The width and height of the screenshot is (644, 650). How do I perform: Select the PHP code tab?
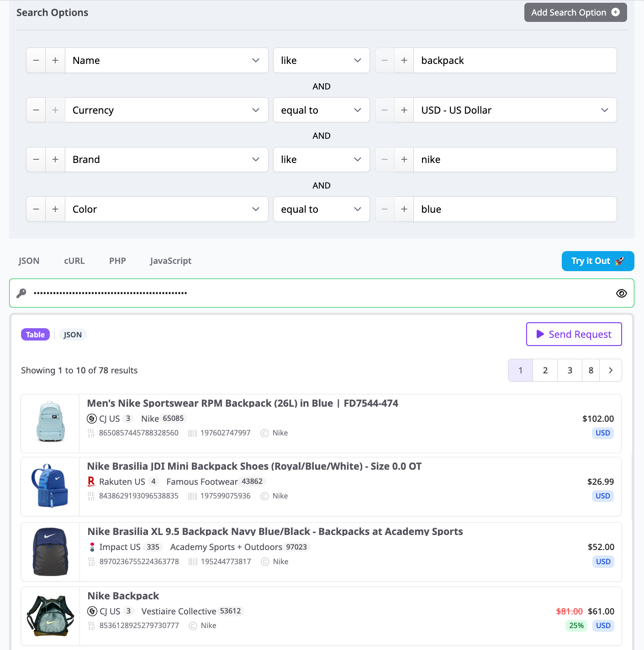(x=117, y=261)
